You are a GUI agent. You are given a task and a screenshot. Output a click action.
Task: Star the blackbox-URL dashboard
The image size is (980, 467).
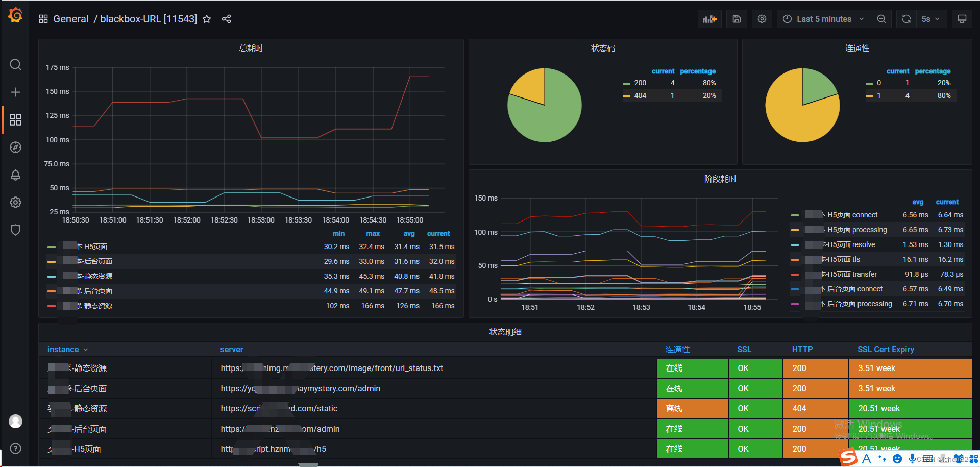[207, 19]
